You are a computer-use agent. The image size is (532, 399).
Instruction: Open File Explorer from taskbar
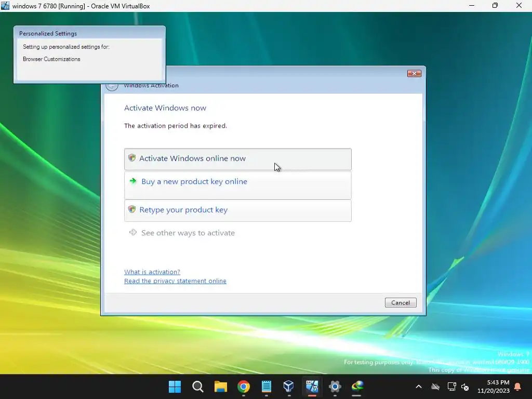click(220, 387)
